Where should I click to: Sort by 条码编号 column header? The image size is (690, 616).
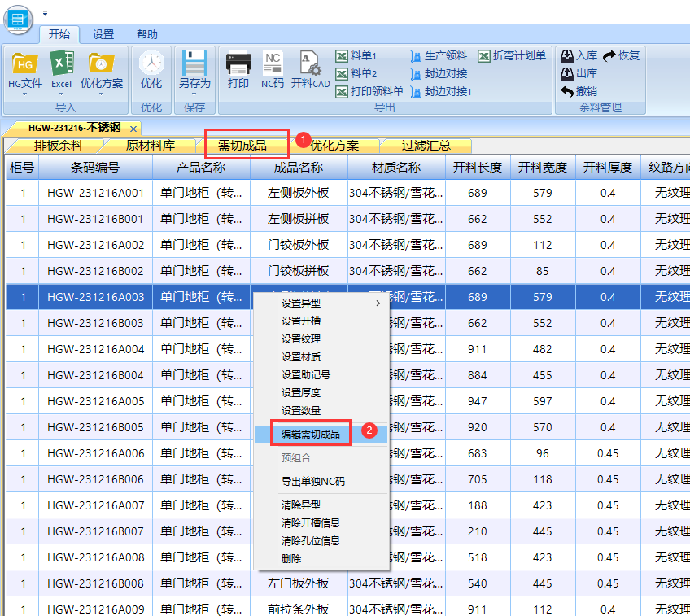tap(95, 167)
